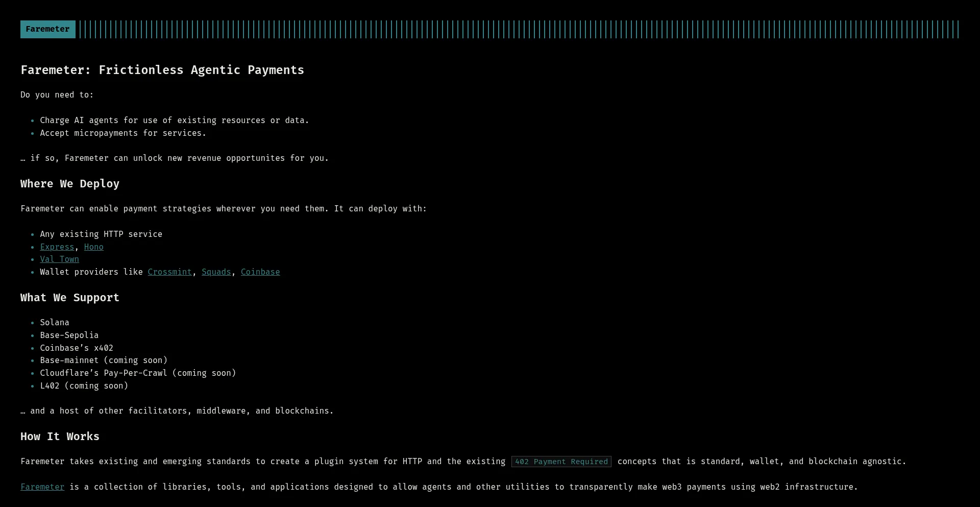Viewport: 980px width, 507px height.
Task: Click the Any existing HTTP service bullet
Action: [101, 234]
